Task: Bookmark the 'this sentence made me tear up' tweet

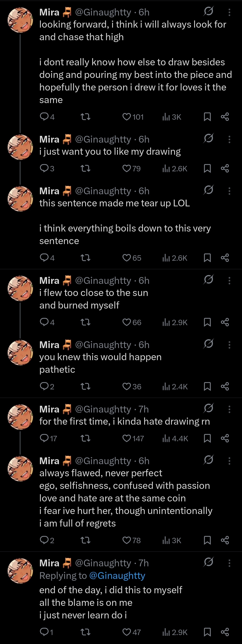Action: tap(207, 258)
